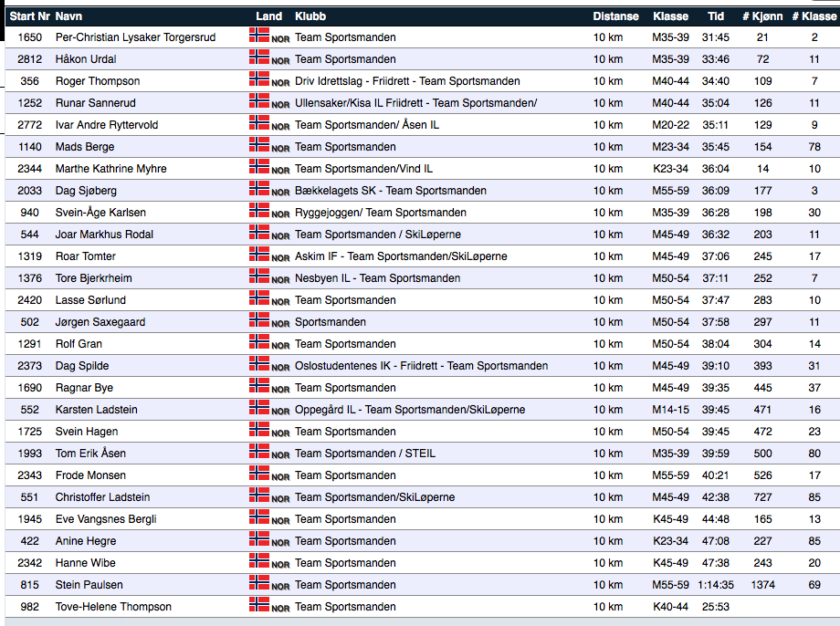Viewport: 840px width, 626px height.
Task: Click the flag icon beside Eve Vangsnes Bergli
Action: coord(259,517)
